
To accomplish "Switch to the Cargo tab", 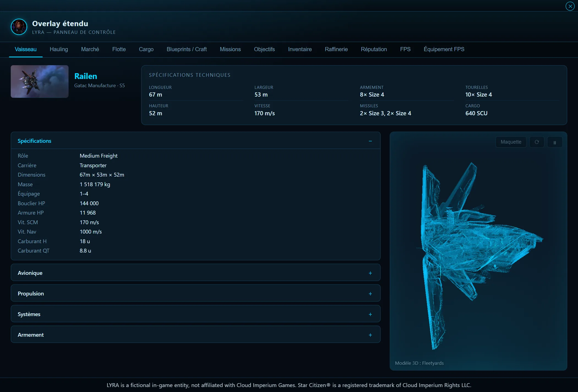I will (x=146, y=49).
